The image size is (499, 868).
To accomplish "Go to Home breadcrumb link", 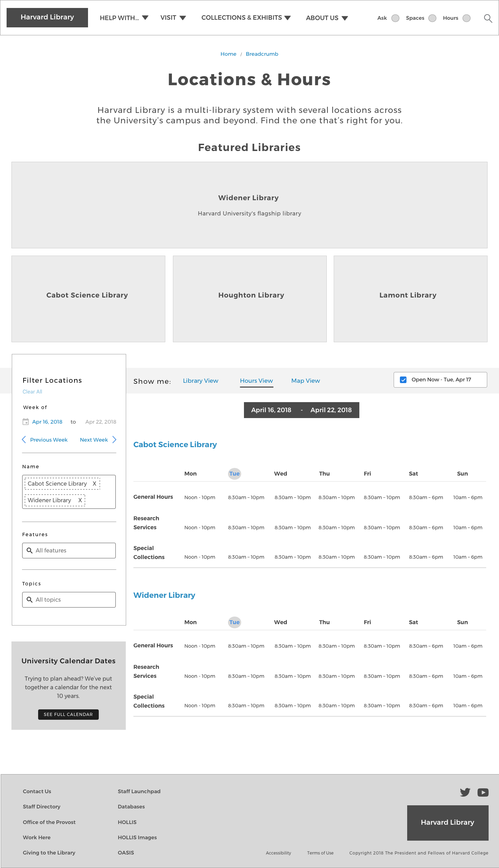I will click(228, 54).
